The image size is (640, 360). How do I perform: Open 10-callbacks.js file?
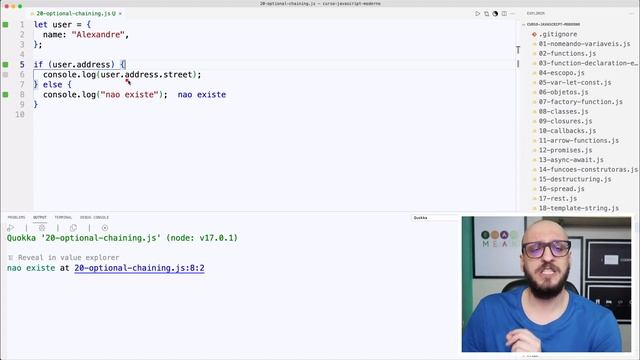click(567, 131)
